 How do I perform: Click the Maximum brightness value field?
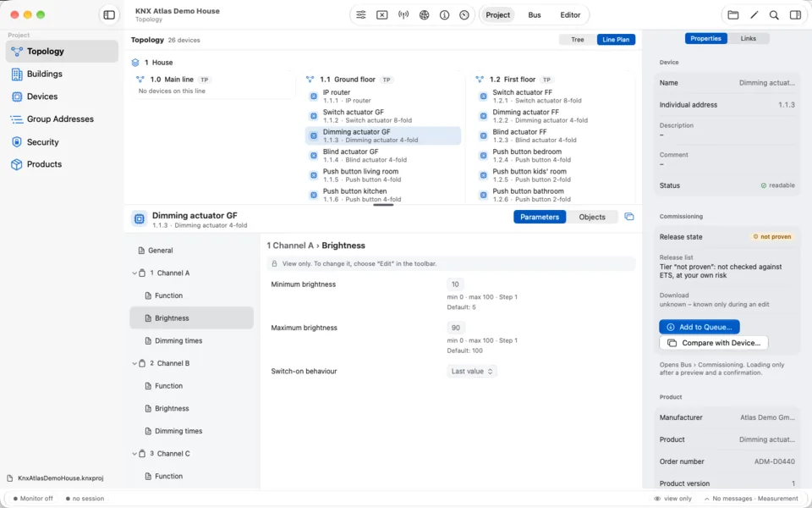click(x=455, y=328)
